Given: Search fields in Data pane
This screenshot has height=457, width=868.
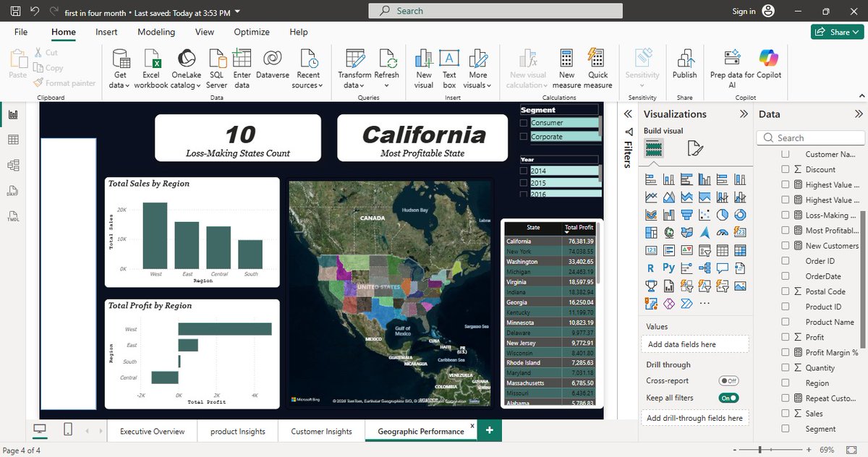Looking at the screenshot, I should tap(811, 137).
